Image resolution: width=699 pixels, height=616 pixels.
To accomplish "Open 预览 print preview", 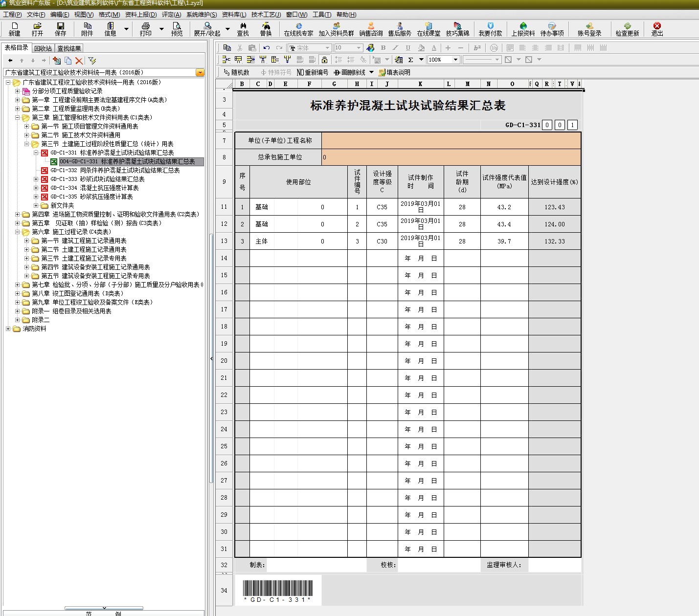I will click(177, 29).
